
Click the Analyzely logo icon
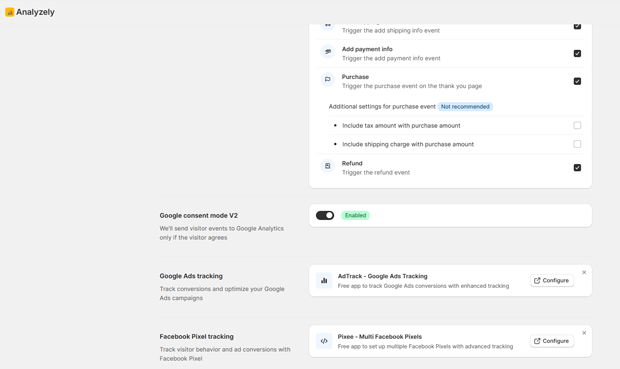9,12
